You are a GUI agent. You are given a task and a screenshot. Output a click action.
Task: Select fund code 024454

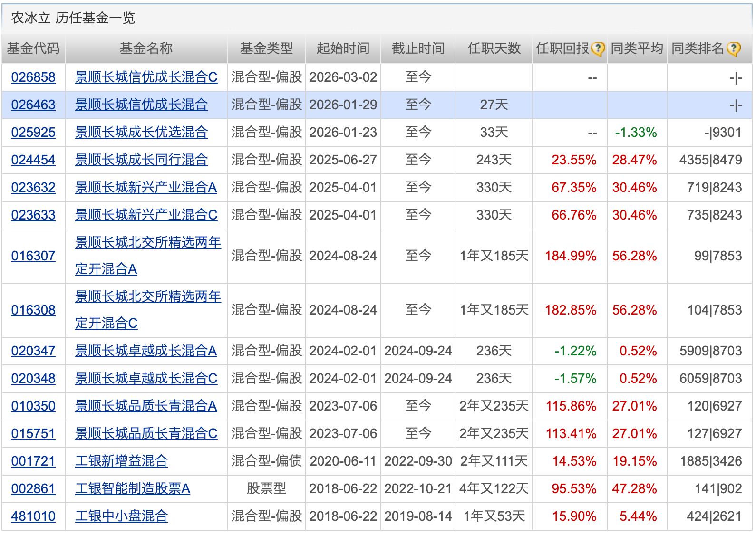(x=33, y=160)
